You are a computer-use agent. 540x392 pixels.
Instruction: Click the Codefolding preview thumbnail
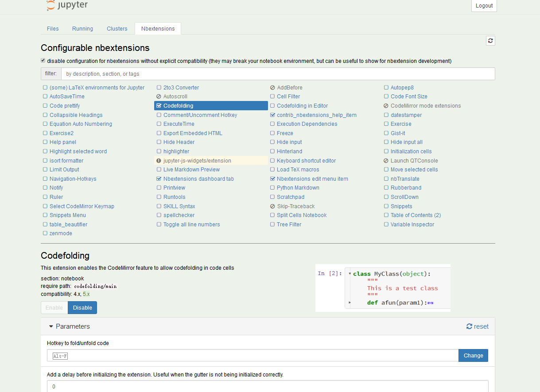coord(383,288)
